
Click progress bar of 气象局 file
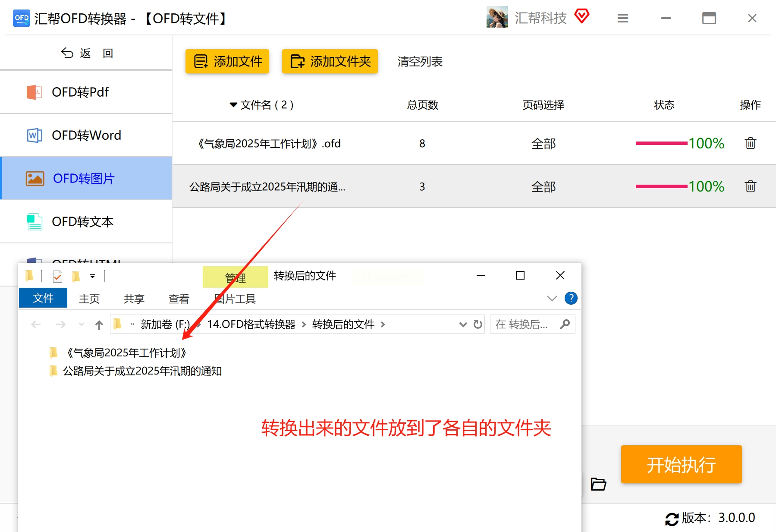point(661,143)
